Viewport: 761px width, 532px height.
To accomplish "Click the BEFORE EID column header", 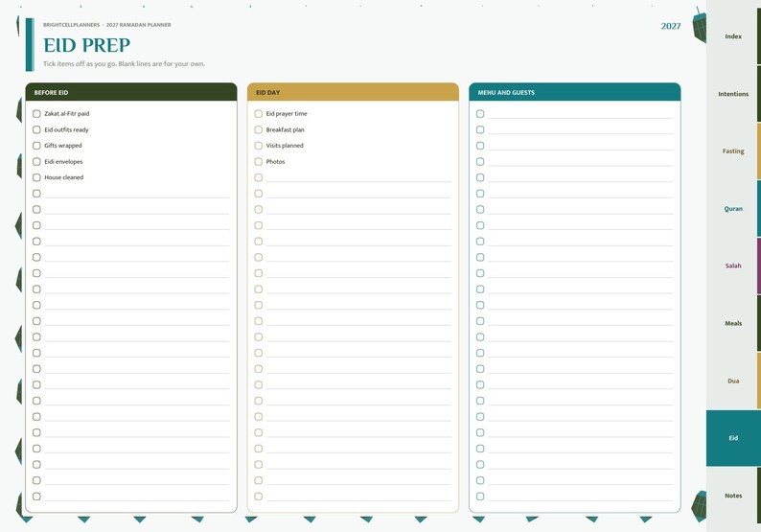I will (x=131, y=92).
